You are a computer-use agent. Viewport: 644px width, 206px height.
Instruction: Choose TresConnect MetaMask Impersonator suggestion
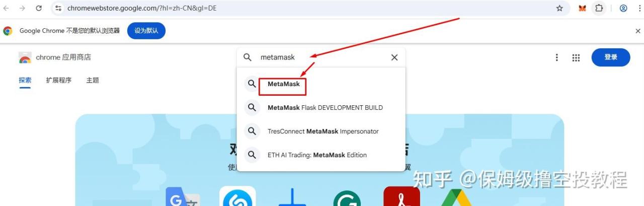point(321,131)
